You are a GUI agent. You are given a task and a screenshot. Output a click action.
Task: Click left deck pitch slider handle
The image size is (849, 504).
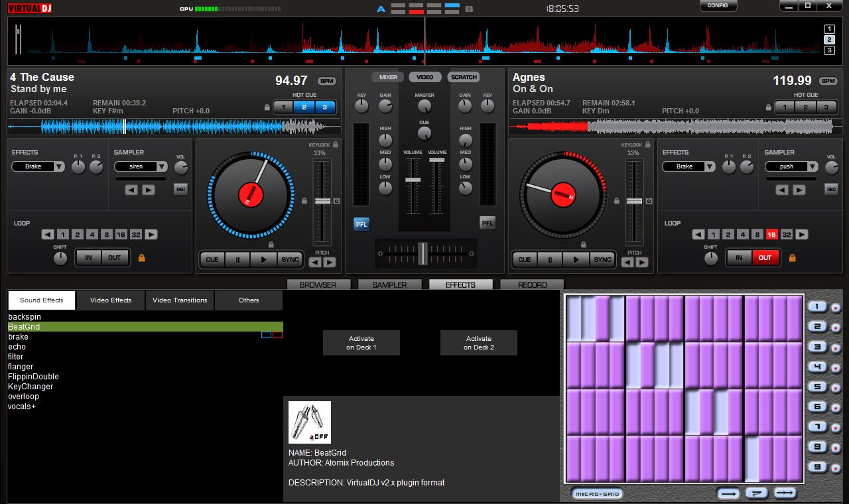[x=322, y=201]
